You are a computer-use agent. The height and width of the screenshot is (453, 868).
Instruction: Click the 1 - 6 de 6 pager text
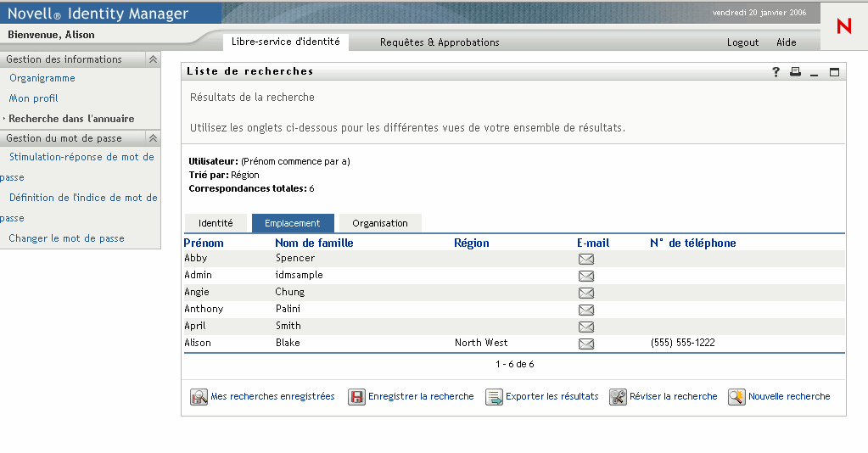pyautogui.click(x=515, y=365)
